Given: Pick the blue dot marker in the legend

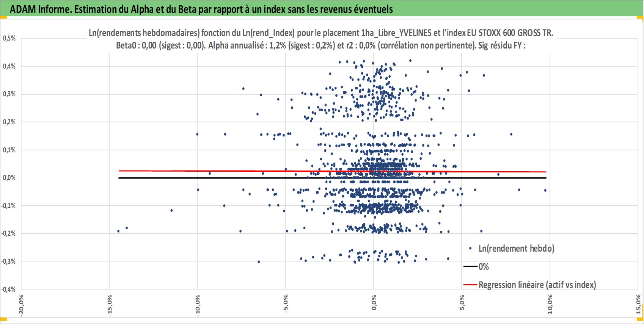Looking at the screenshot, I should [x=470, y=249].
